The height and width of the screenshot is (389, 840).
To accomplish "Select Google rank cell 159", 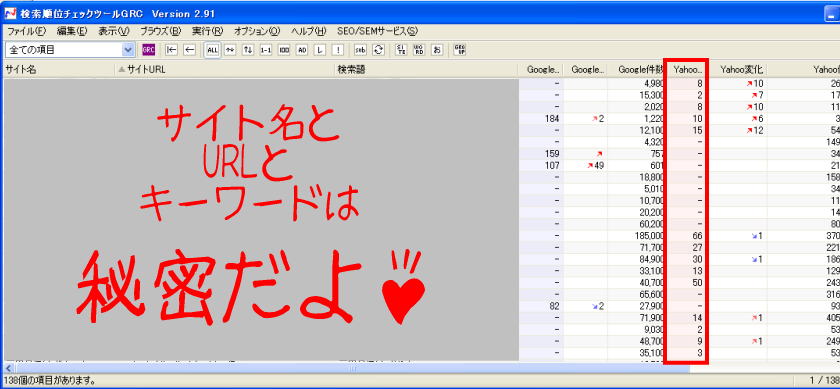I will 552,153.
